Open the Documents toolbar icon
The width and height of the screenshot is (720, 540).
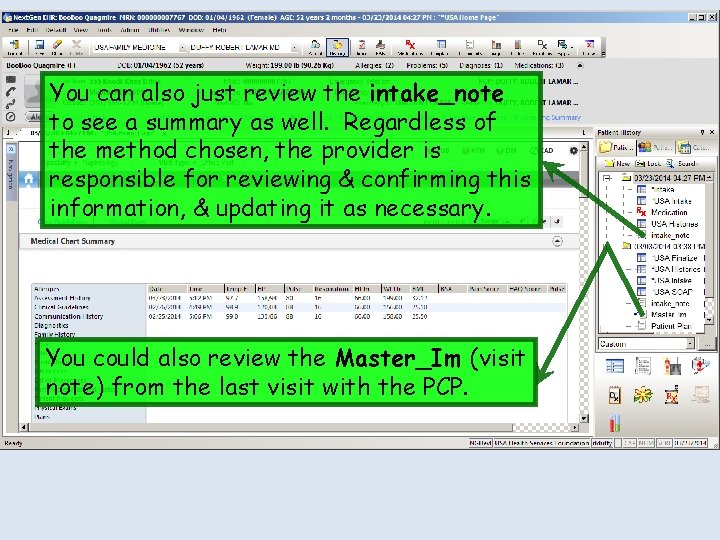pyautogui.click(x=469, y=47)
